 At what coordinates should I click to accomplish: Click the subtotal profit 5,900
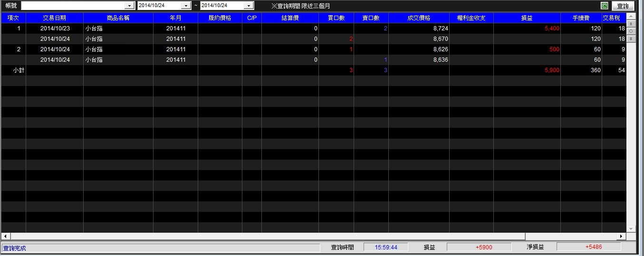pyautogui.click(x=552, y=70)
